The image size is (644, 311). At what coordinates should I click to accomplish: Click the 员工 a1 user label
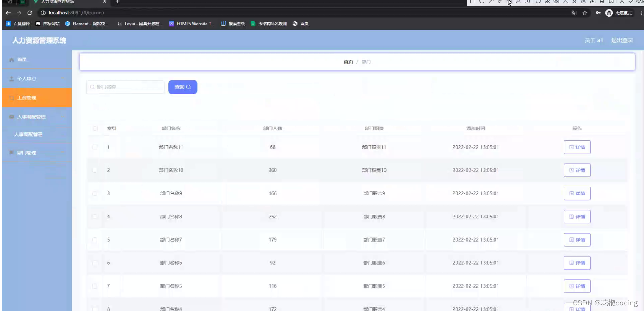pos(594,41)
